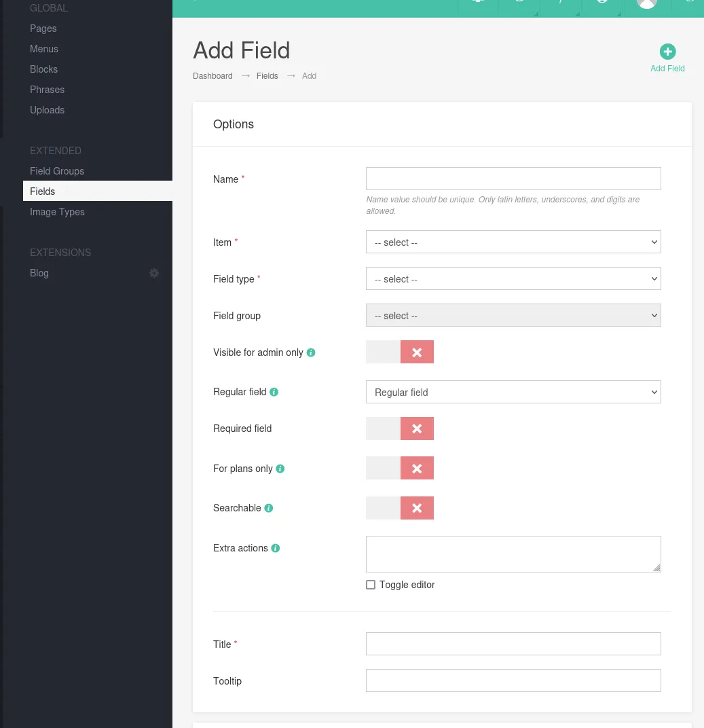Show info tooltip for For plans only
704x728 pixels.
pyautogui.click(x=280, y=469)
